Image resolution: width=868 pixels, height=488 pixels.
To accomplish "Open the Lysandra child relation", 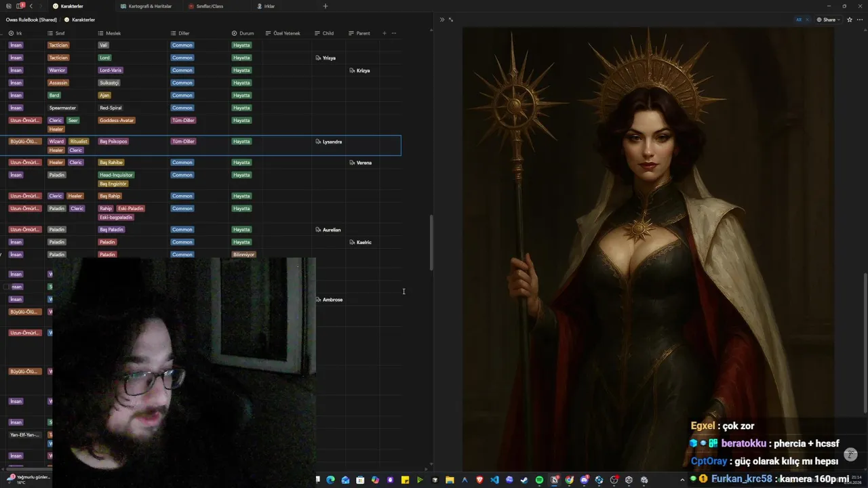I will coord(329,142).
